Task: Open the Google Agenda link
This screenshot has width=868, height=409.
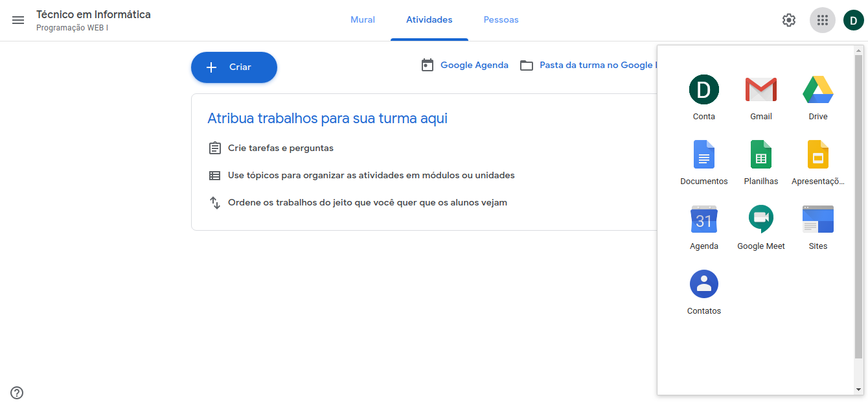Action: (465, 65)
